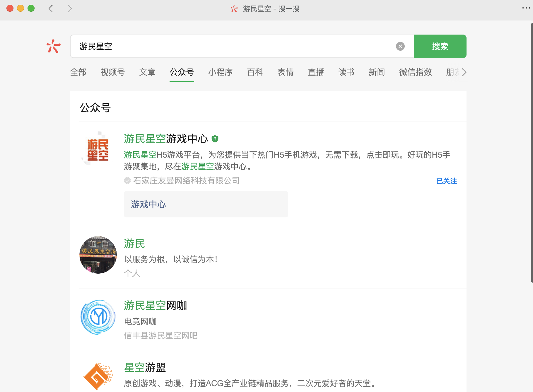Open the 游民星空网咖 account logo

point(98,317)
